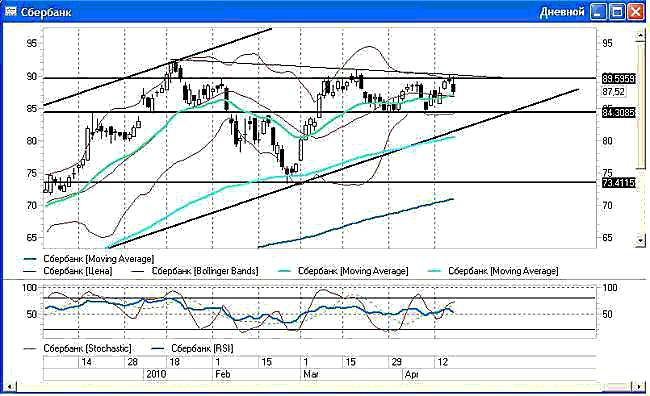Click the vertical scrollbar up arrow
Image resolution: width=650 pixels, height=396 pixels.
[641, 36]
